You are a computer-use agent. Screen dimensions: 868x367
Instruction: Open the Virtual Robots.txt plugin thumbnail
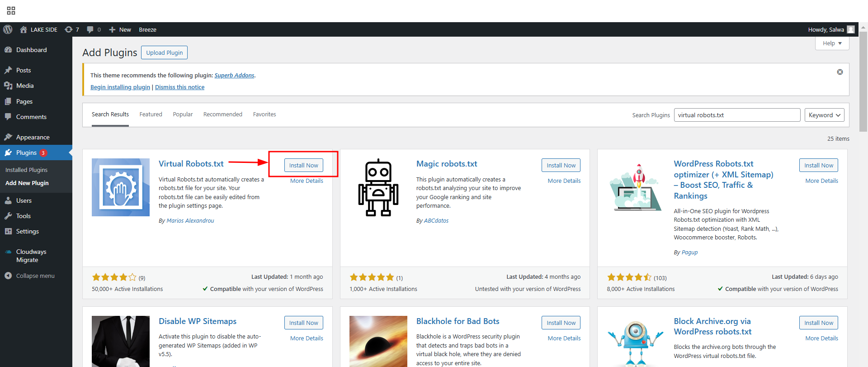(121, 187)
